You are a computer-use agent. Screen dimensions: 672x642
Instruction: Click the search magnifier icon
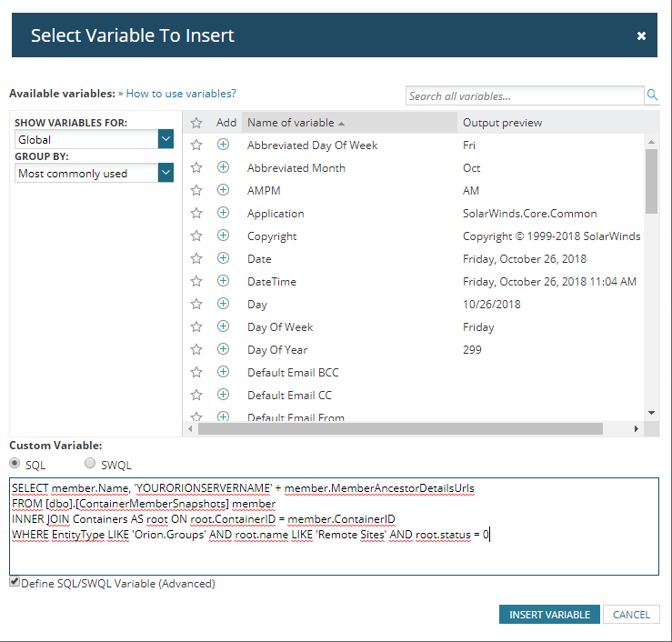(652, 95)
